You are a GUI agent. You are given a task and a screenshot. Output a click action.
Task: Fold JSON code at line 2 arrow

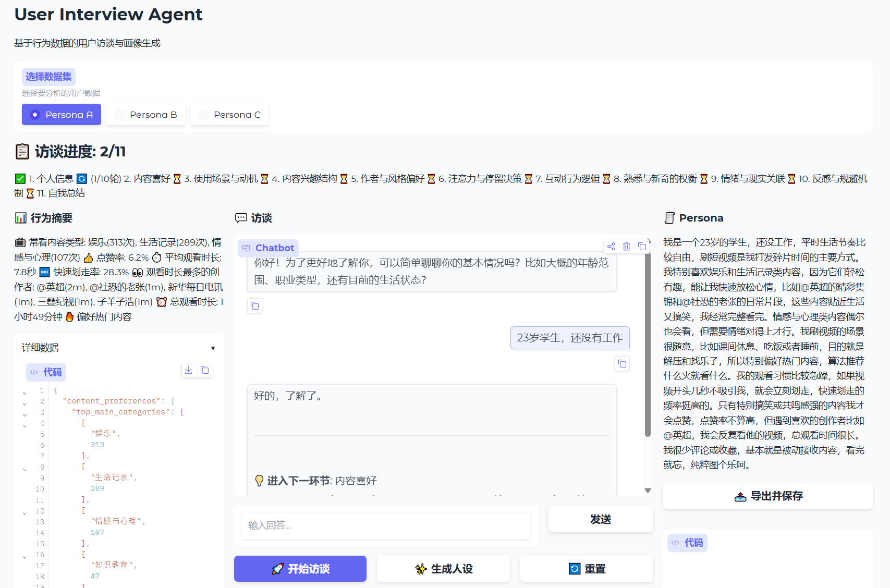[x=25, y=404]
